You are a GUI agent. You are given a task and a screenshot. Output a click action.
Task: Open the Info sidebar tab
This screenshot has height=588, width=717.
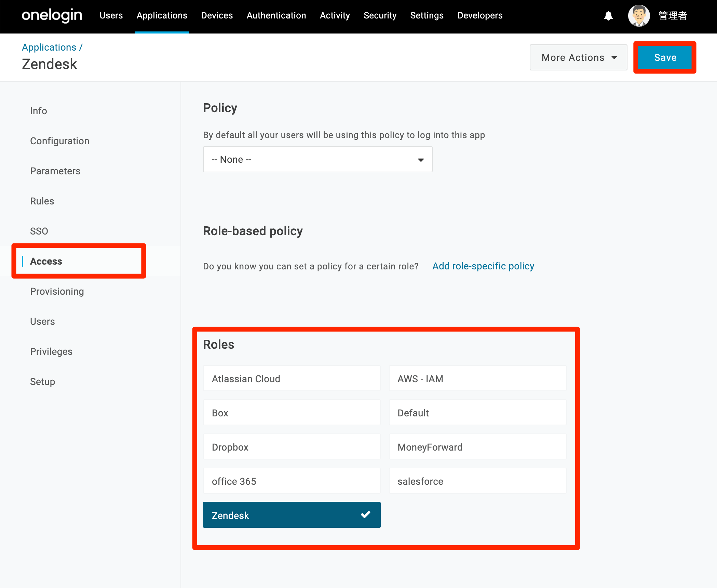[38, 111]
